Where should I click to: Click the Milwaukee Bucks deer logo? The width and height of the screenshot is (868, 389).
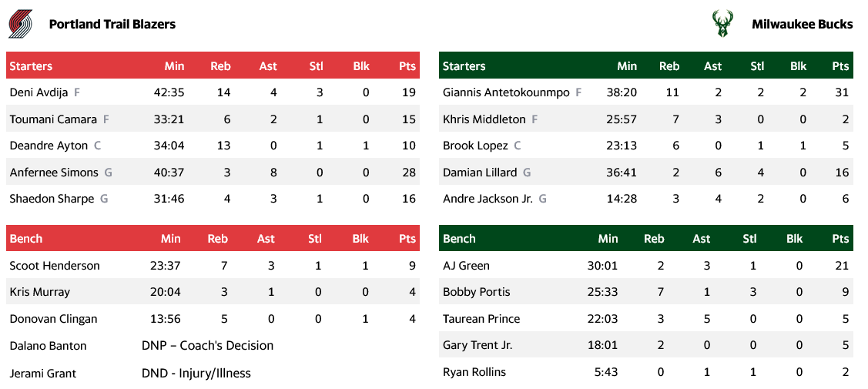pos(722,24)
